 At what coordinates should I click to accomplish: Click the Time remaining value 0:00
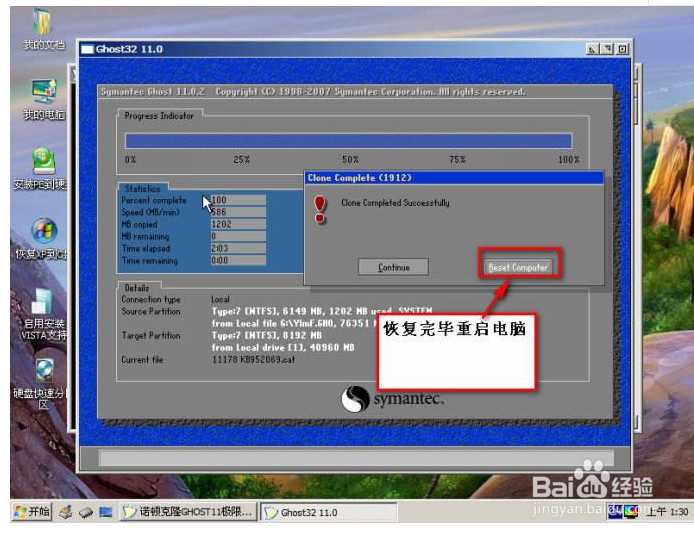[238, 260]
